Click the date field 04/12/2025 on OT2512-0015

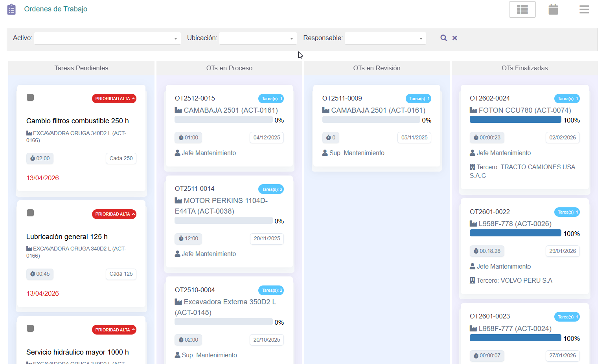point(267,137)
